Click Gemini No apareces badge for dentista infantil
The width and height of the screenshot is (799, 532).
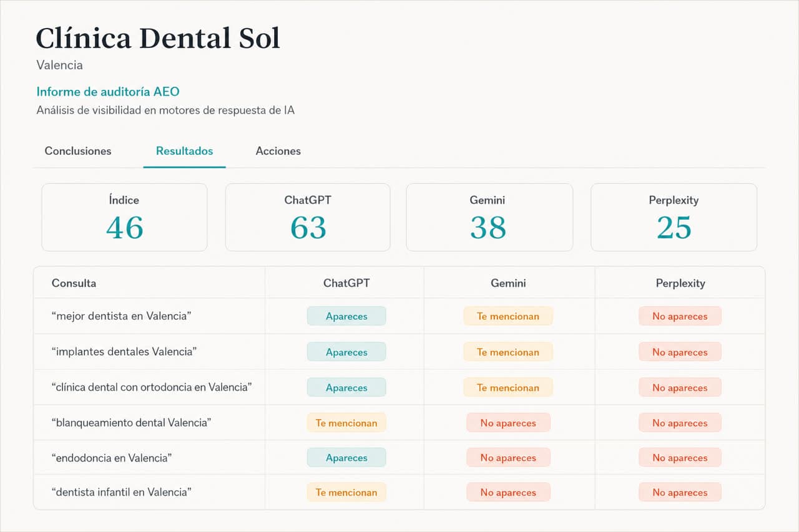(508, 492)
